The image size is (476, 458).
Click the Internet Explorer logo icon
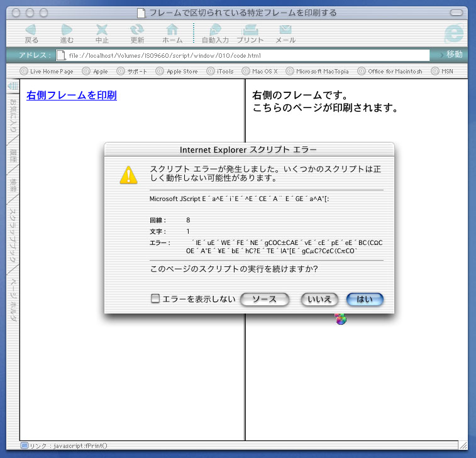tap(454, 33)
